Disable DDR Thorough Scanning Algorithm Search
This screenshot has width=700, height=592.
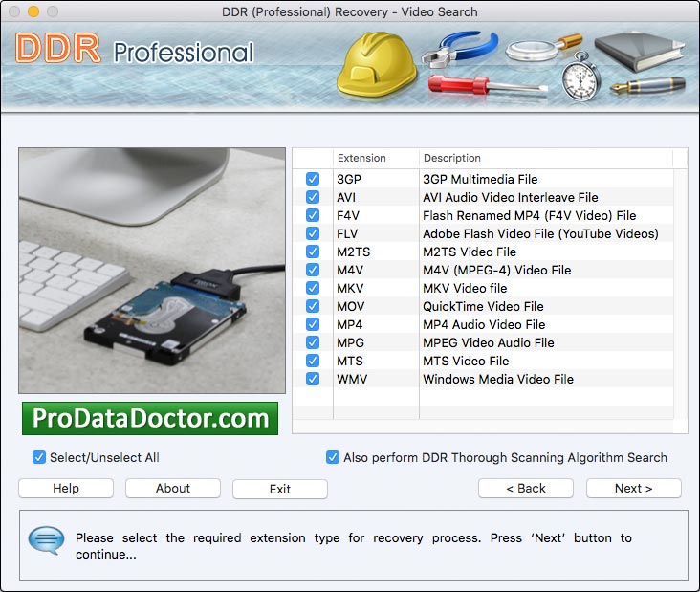click(x=333, y=457)
